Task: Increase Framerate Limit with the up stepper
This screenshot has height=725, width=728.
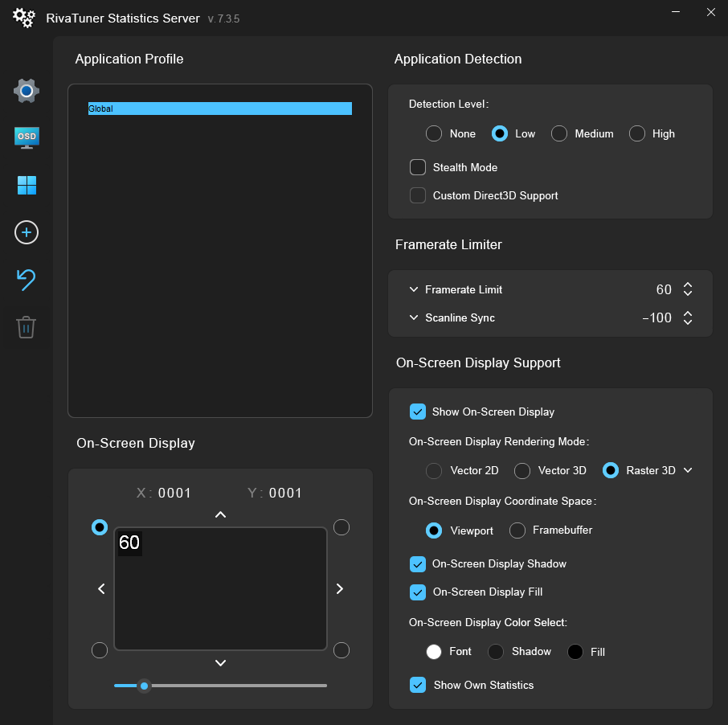Action: [687, 285]
